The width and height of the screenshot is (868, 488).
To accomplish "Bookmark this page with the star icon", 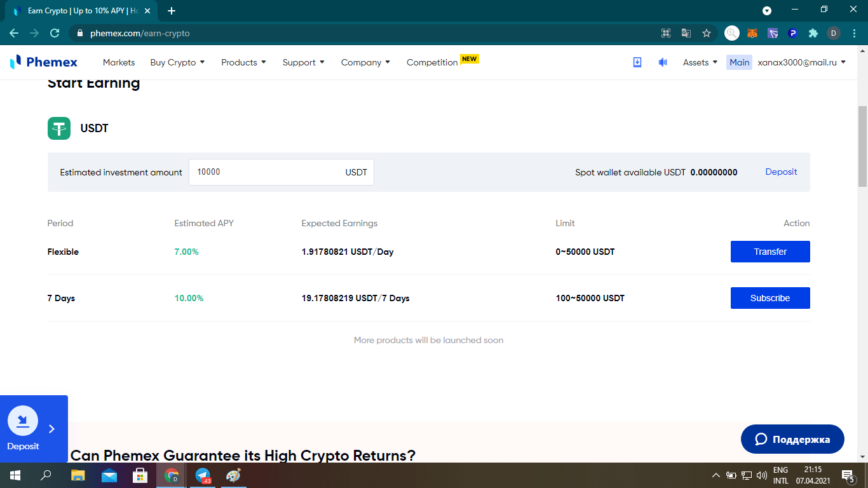I will click(707, 33).
